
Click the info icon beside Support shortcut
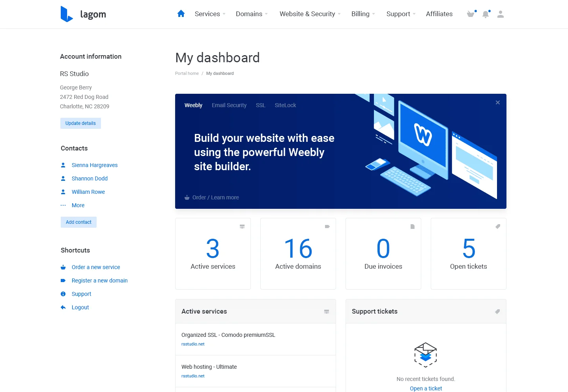[x=63, y=294]
